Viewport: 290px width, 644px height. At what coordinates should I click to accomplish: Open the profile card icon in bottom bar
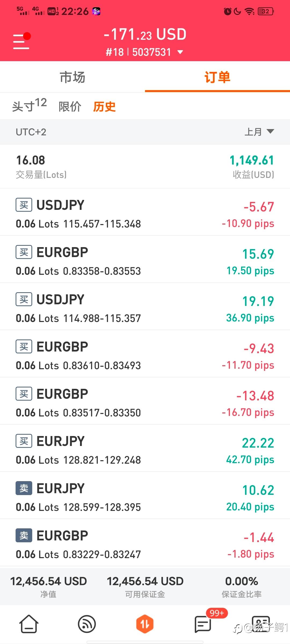point(260,624)
